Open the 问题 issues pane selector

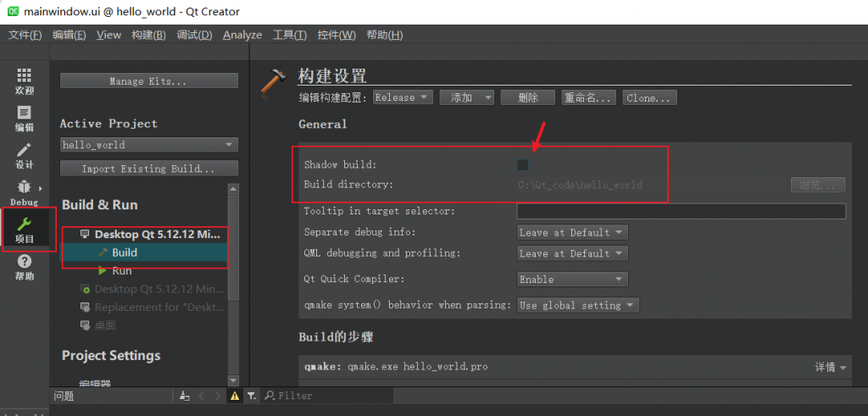[x=64, y=396]
